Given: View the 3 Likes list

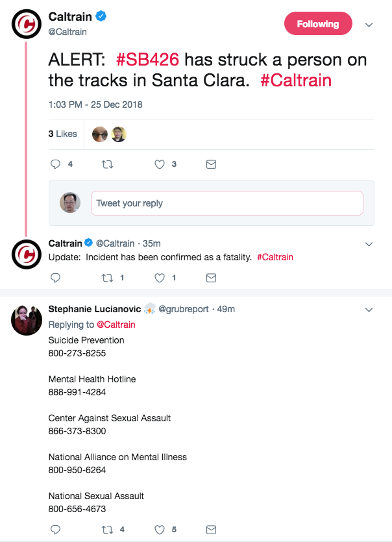Looking at the screenshot, I should (63, 134).
